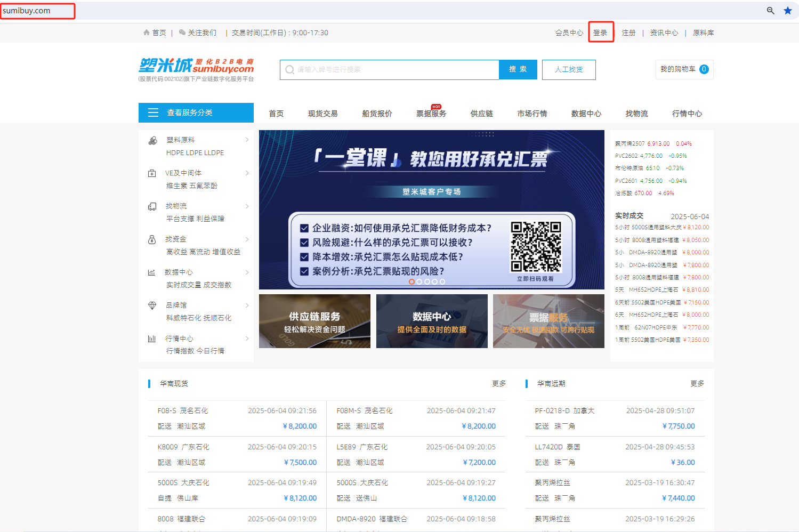Click 更多 beside 华南现货

[x=499, y=383]
